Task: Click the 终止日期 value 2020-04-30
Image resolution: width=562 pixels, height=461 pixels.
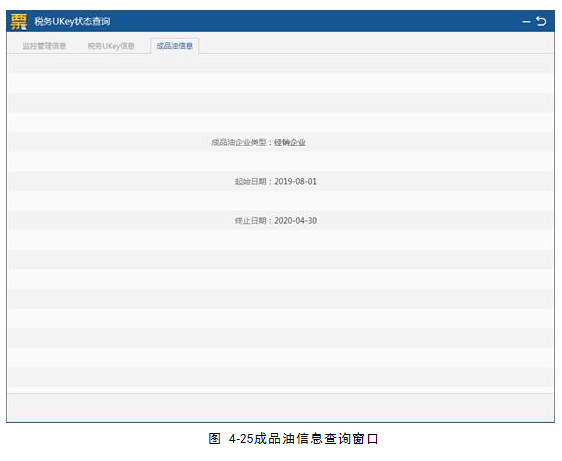Action: tap(295, 220)
